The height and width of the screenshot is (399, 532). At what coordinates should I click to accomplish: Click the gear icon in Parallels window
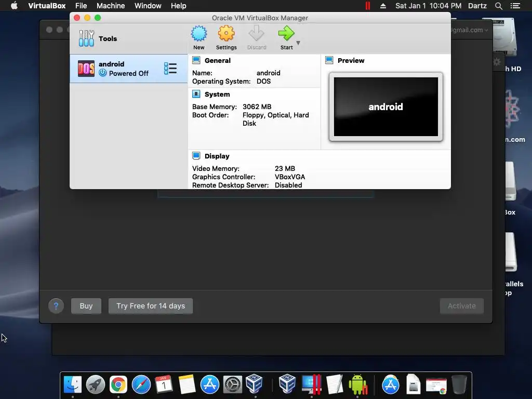click(x=497, y=62)
